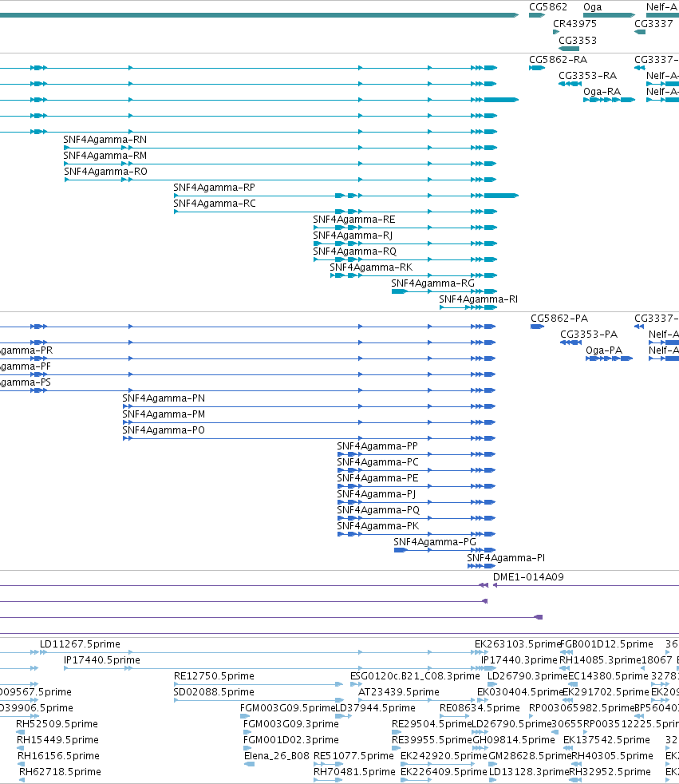Select EST RE29504.5prime
679x784 pixels.
click(x=432, y=724)
